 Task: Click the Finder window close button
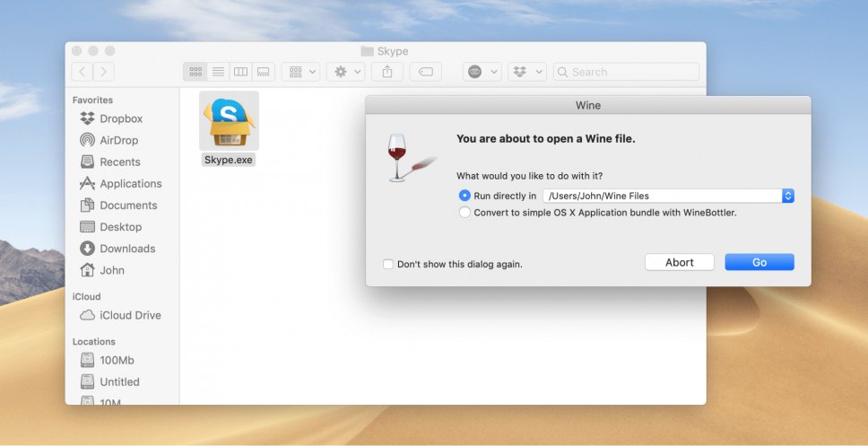(x=77, y=51)
